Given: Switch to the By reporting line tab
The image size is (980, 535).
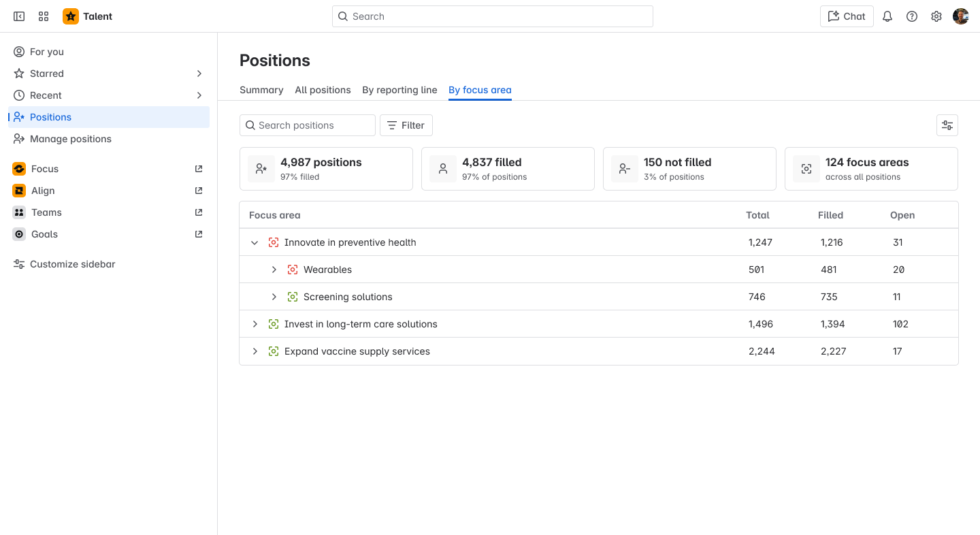Looking at the screenshot, I should click(399, 90).
